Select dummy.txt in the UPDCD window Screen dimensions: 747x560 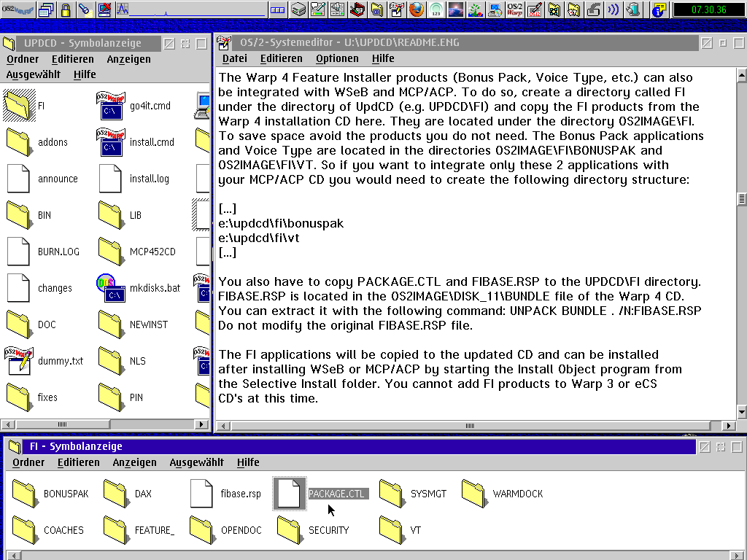(18, 361)
